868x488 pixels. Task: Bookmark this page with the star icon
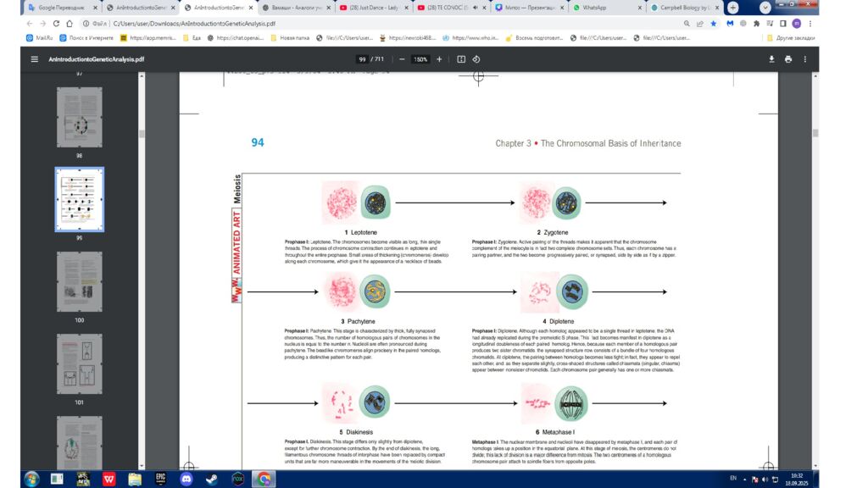(x=712, y=24)
